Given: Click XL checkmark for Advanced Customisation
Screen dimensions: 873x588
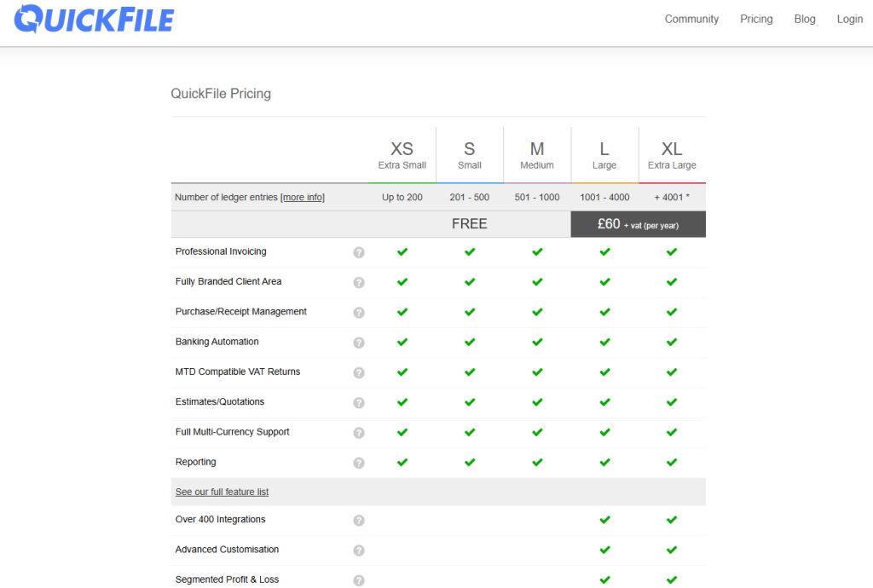Looking at the screenshot, I should tap(672, 551).
